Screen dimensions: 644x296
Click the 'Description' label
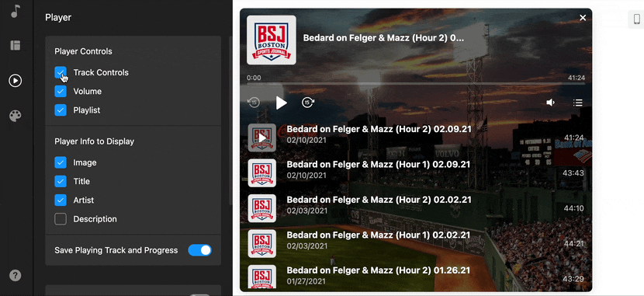[x=95, y=219]
